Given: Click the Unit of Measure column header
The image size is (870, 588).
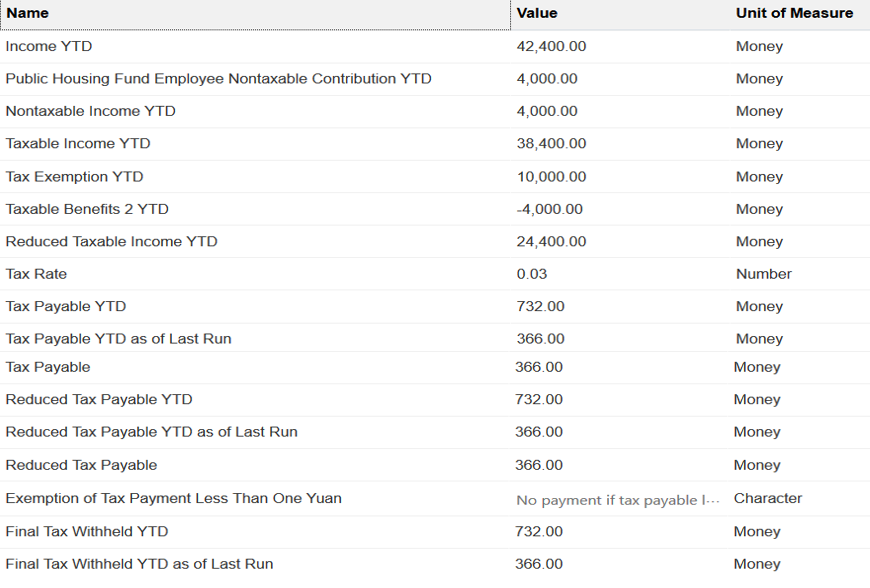Looking at the screenshot, I should 794,13.
